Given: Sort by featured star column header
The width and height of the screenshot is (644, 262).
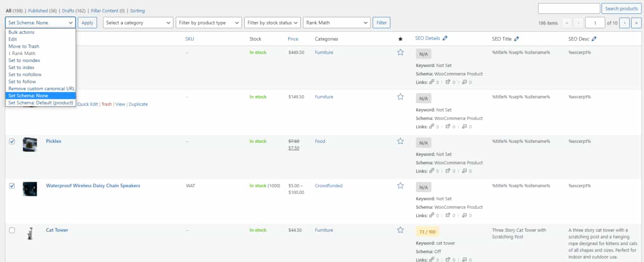Looking at the screenshot, I should point(400,39).
